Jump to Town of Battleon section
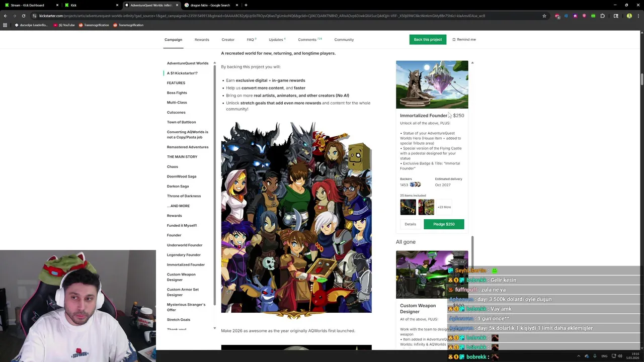Viewport: 644px width, 362px height. click(181, 122)
